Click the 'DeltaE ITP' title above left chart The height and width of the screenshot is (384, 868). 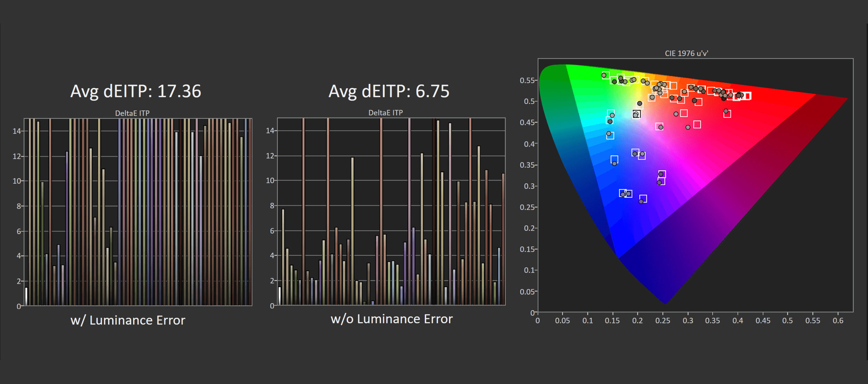coord(132,113)
